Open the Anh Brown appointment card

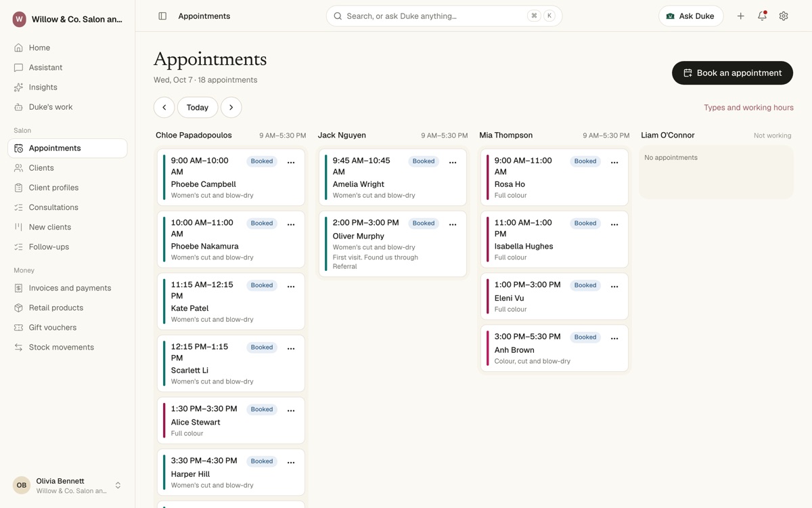[x=554, y=348]
